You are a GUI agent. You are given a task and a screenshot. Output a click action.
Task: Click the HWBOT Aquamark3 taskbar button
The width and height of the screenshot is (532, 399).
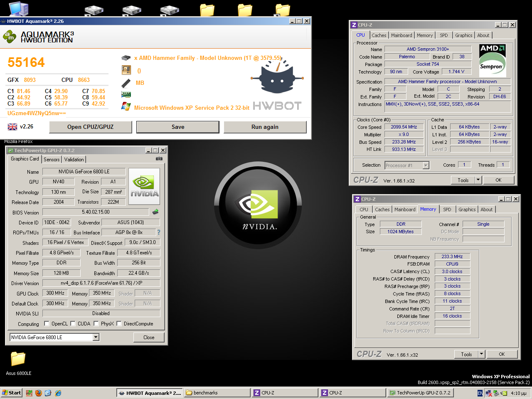tap(149, 393)
